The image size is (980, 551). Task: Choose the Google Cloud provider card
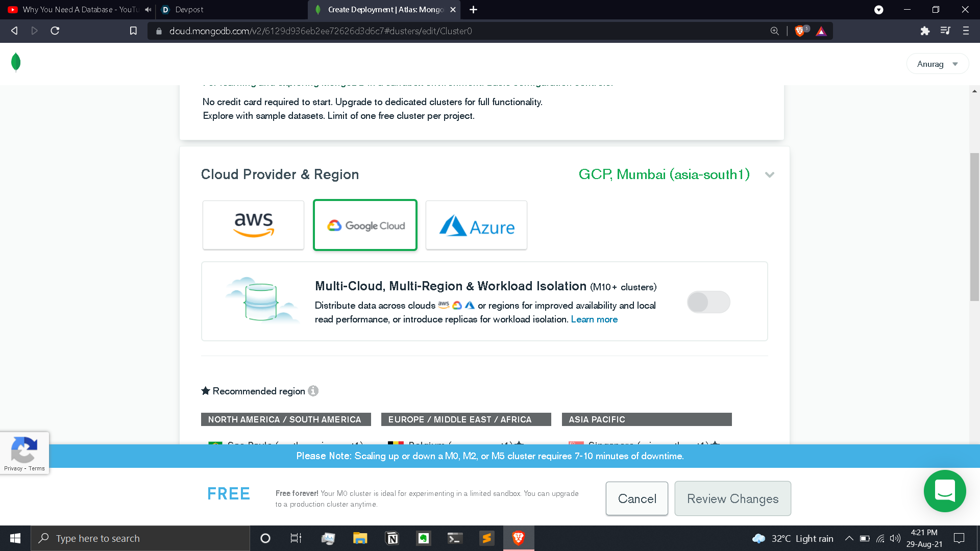(365, 225)
